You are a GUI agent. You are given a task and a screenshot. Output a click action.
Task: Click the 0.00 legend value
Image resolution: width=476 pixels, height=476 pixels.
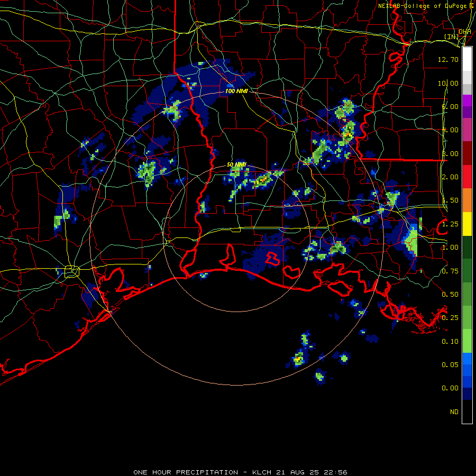coord(450,388)
